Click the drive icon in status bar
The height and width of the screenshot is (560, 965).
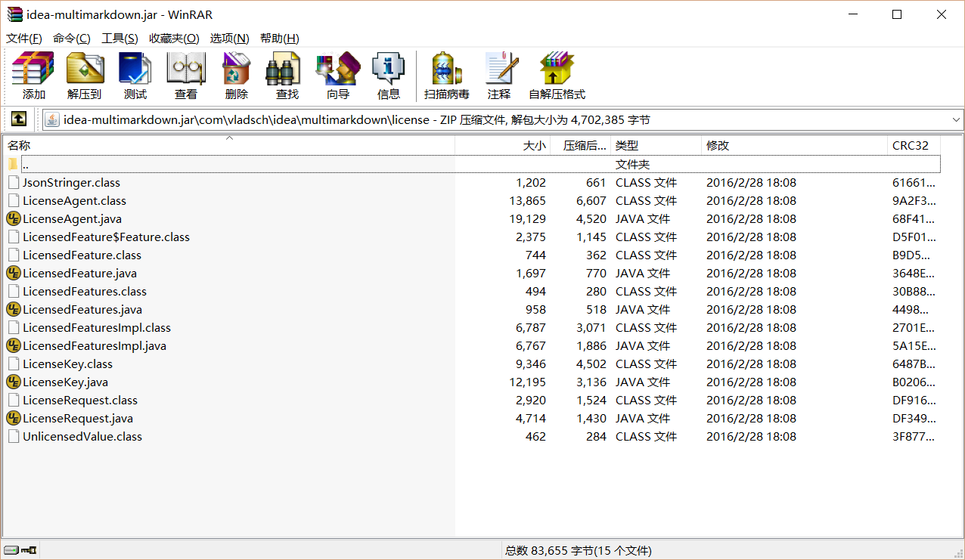(x=11, y=550)
